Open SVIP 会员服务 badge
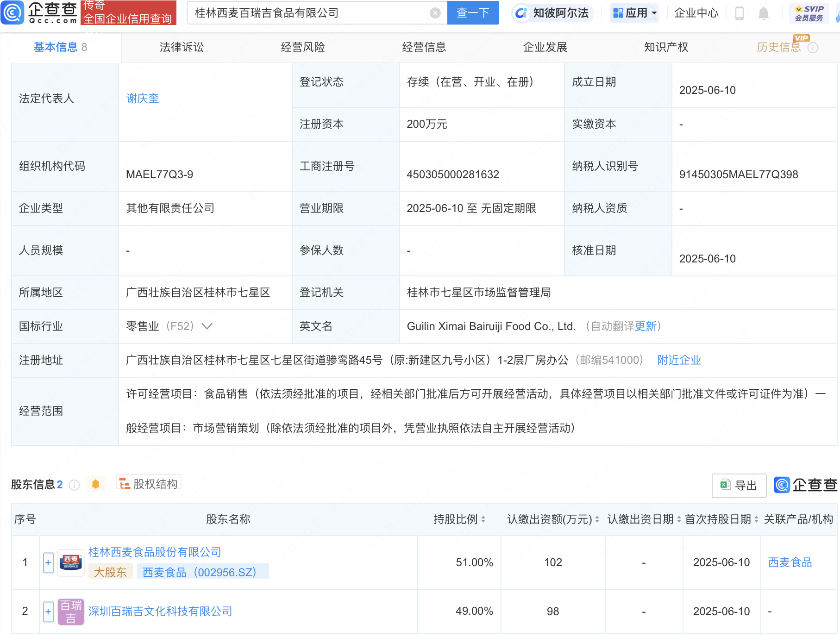 [809, 13]
